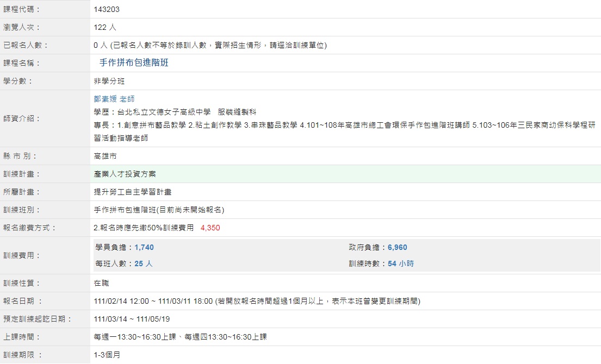Image resolution: width=601 pixels, height=364 pixels.
Task: Click the course code 143203
Action: coord(107,9)
